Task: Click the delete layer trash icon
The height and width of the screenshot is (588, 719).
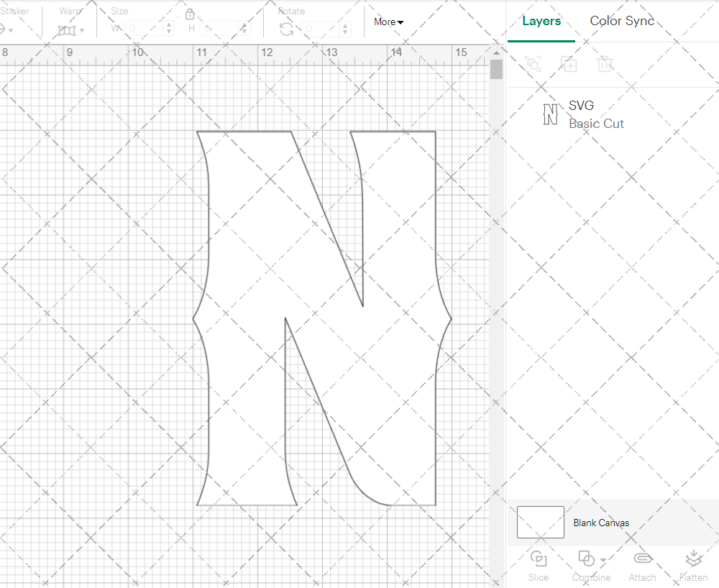Action: (605, 64)
